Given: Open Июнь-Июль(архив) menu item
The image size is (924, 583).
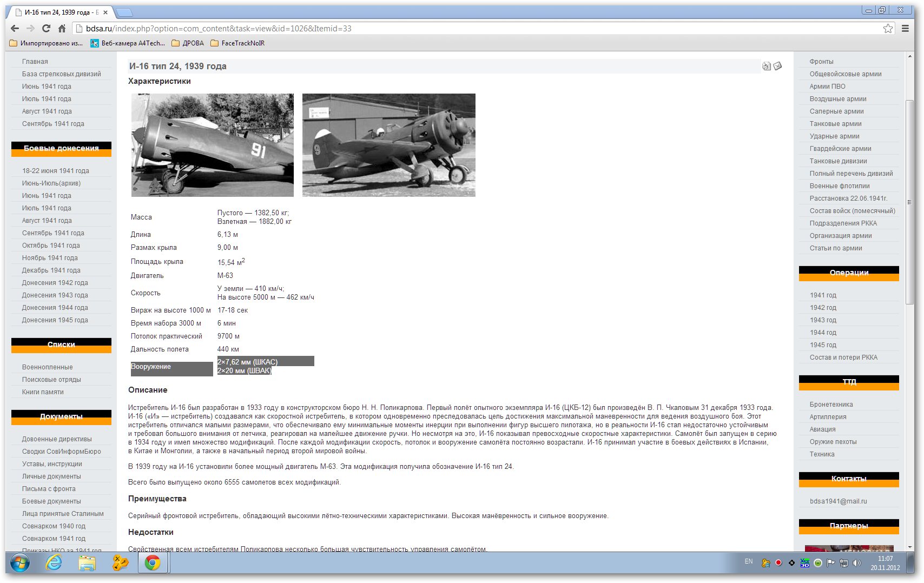Looking at the screenshot, I should click(x=51, y=183).
